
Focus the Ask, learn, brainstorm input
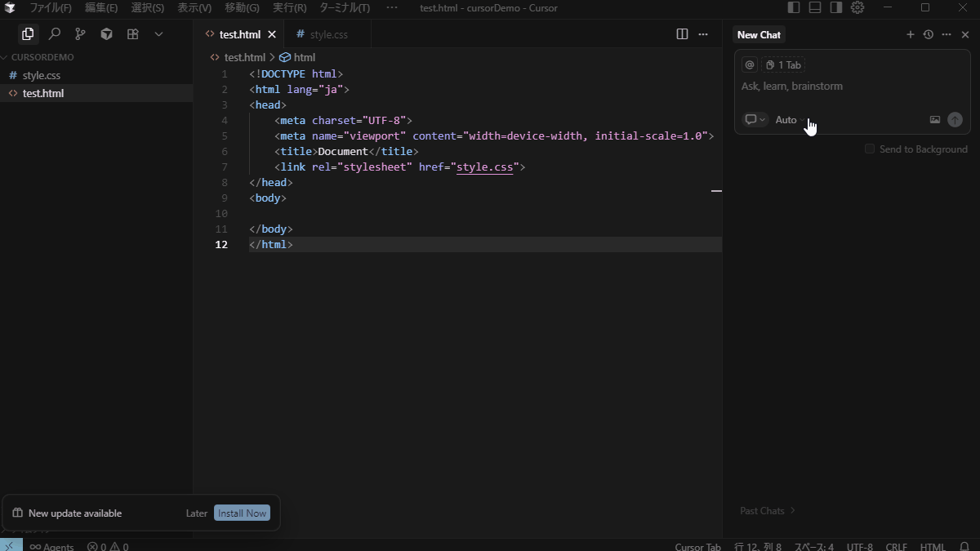(x=852, y=86)
